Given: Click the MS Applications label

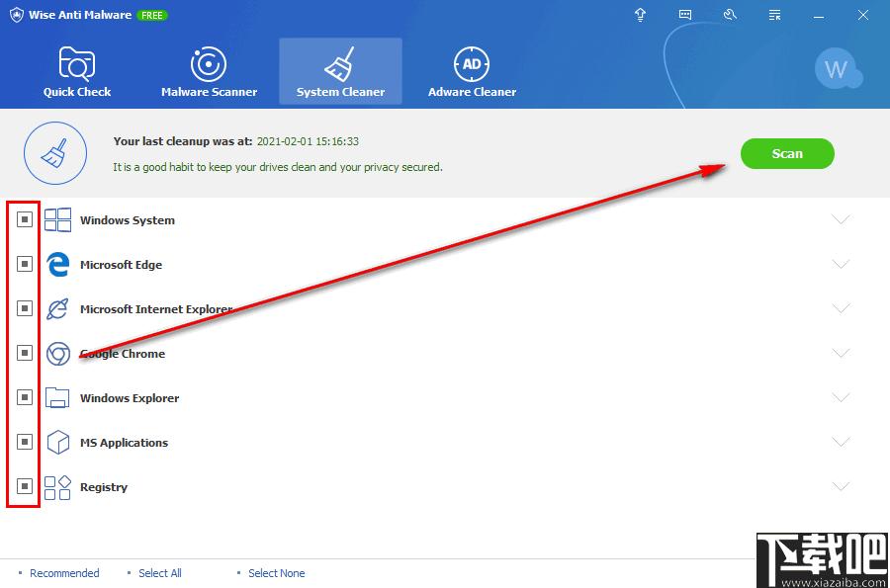Looking at the screenshot, I should click(x=124, y=443).
